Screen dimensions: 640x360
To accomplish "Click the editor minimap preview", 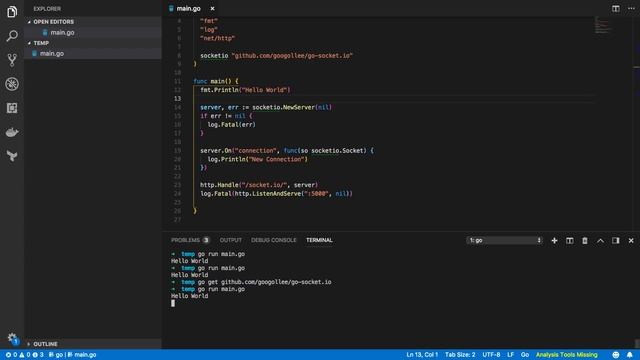I will tap(603, 25).
